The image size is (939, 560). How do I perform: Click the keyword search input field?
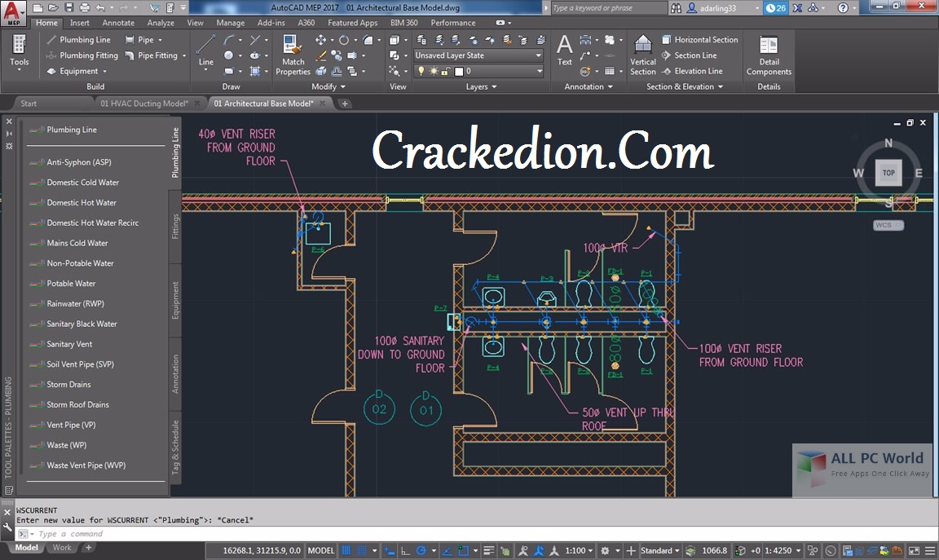point(608,8)
